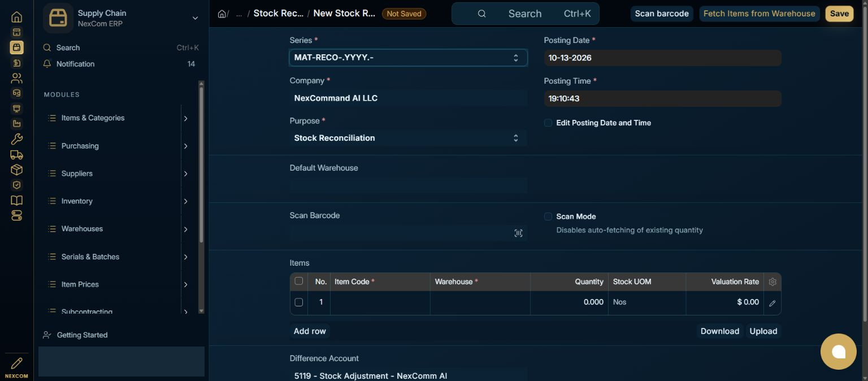
Task: Expand the Suppliers module
Action: coord(185,174)
